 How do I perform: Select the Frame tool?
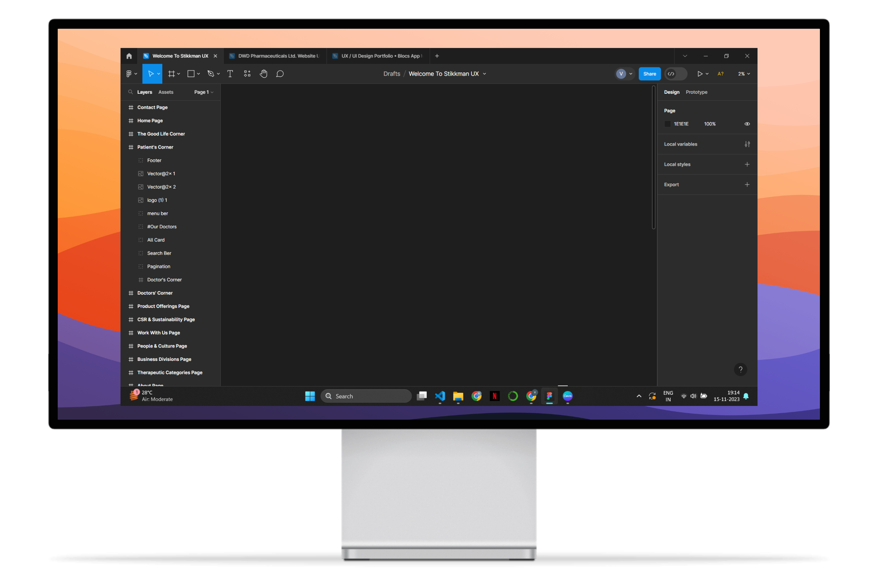[171, 74]
